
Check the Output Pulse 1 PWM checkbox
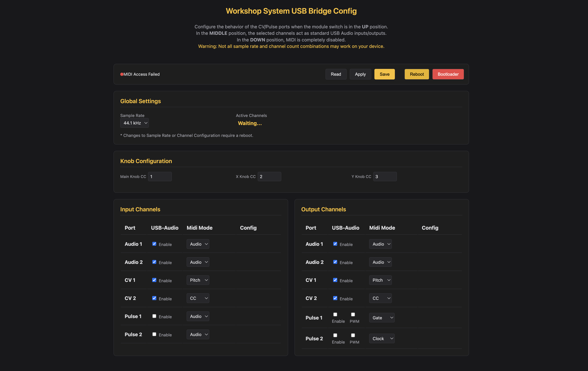353,314
